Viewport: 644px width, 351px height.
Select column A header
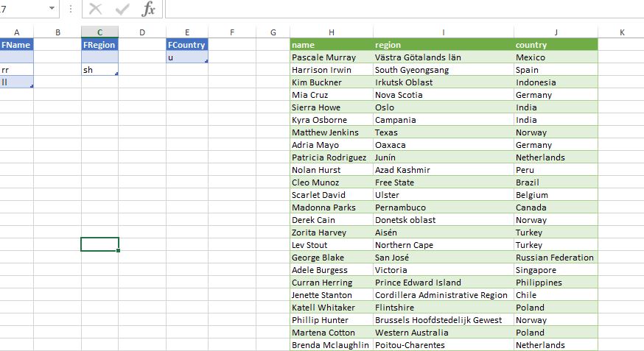(x=16, y=32)
